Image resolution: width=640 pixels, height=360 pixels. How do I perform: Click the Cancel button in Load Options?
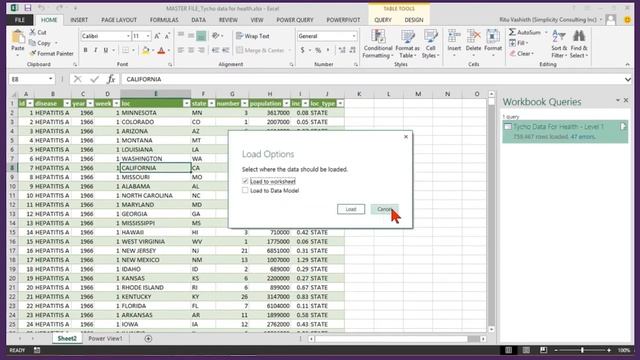pos(384,209)
